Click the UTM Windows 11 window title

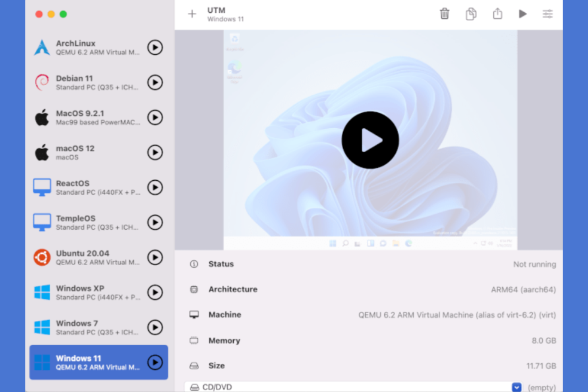click(225, 14)
